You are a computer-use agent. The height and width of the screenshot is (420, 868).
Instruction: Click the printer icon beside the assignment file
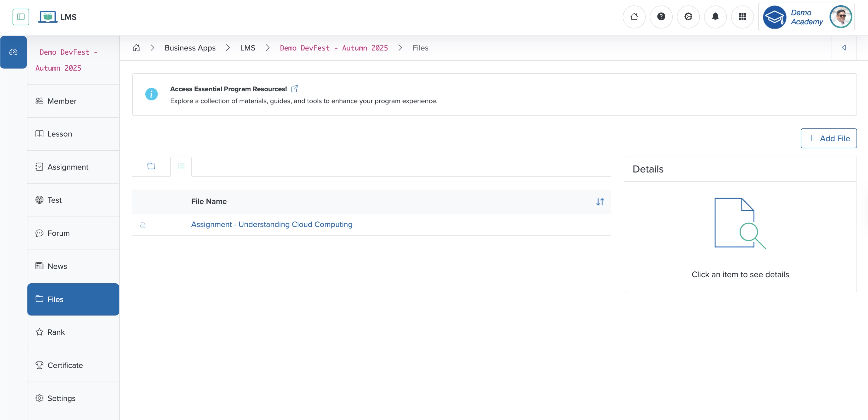point(143,225)
